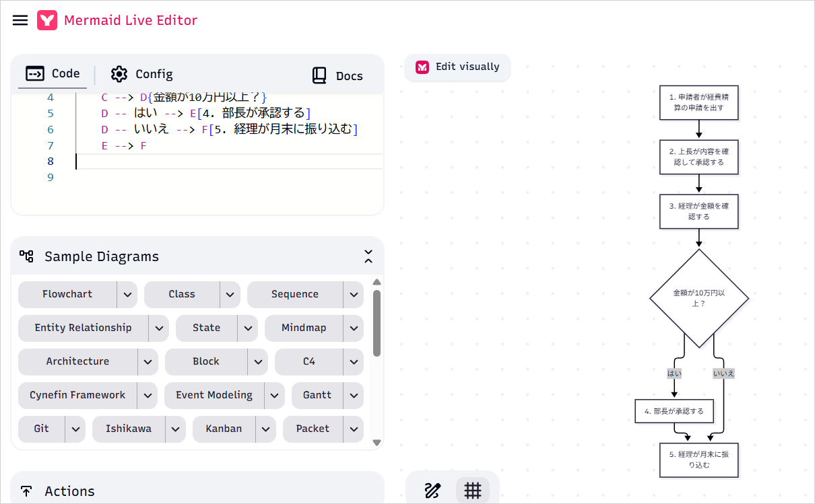The height and width of the screenshot is (504, 815).
Task: Open the Sequence sample dropdown arrow
Action: (x=354, y=294)
